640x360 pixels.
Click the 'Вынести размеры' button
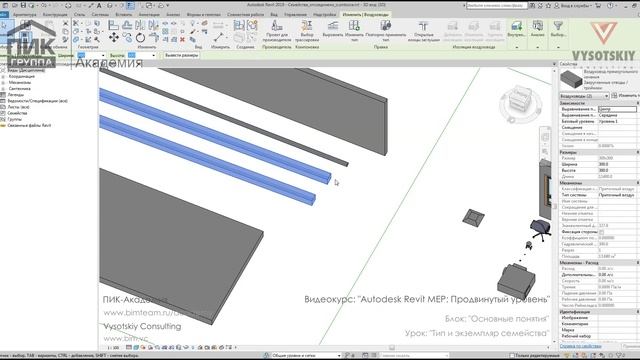pyautogui.click(x=181, y=55)
